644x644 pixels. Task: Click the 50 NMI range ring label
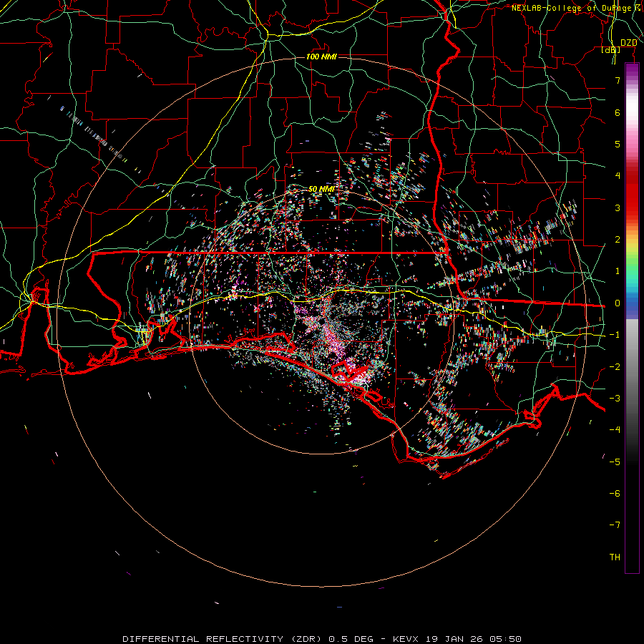tap(321, 189)
